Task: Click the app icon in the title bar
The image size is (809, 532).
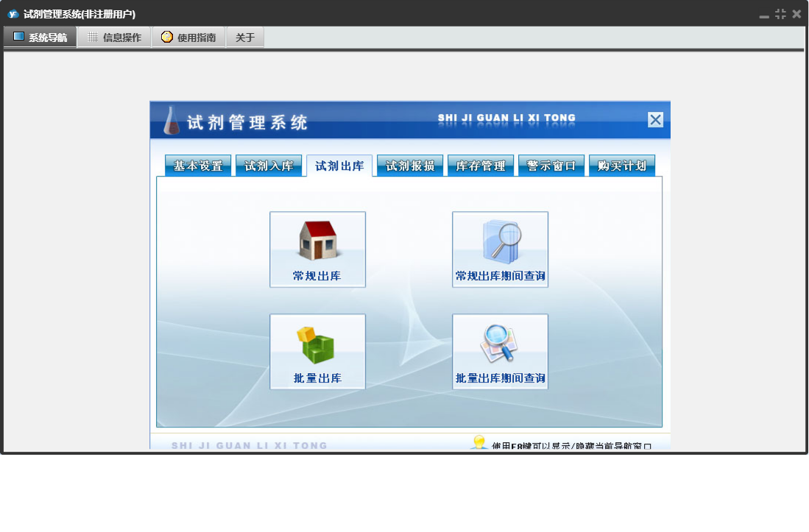Action: coord(13,14)
